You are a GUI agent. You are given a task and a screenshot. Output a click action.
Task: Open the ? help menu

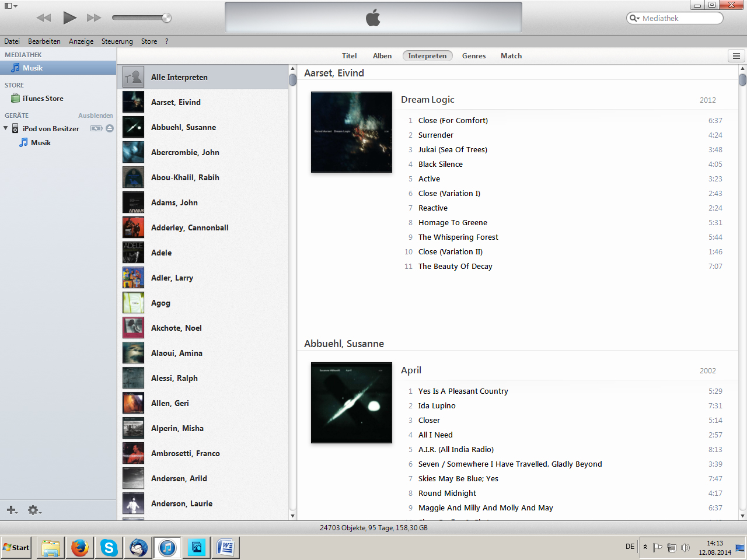click(166, 41)
